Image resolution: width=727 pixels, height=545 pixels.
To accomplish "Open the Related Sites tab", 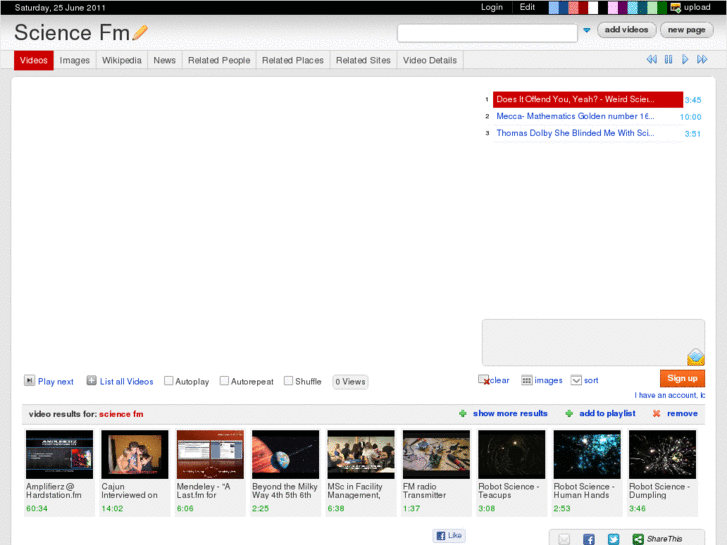I will [x=363, y=60].
